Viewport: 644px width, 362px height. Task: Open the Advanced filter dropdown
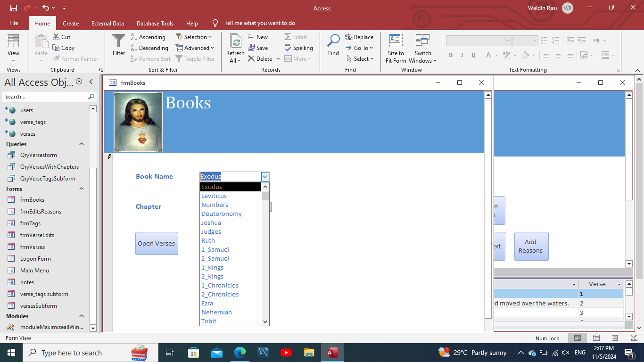[x=195, y=48]
